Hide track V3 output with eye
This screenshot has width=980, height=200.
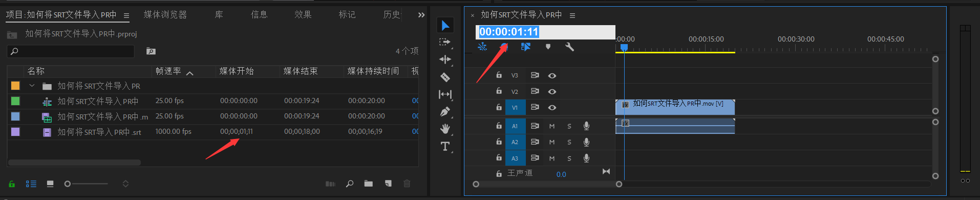point(552,75)
